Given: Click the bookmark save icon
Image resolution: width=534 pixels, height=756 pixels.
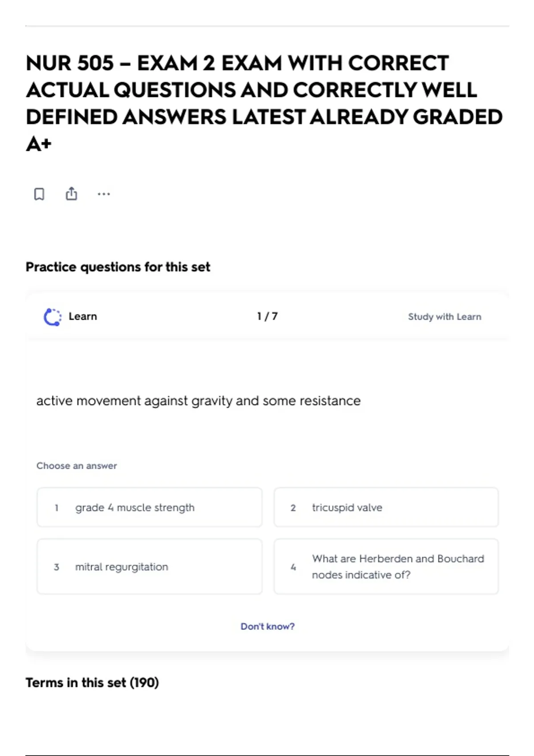Looking at the screenshot, I should [39, 194].
